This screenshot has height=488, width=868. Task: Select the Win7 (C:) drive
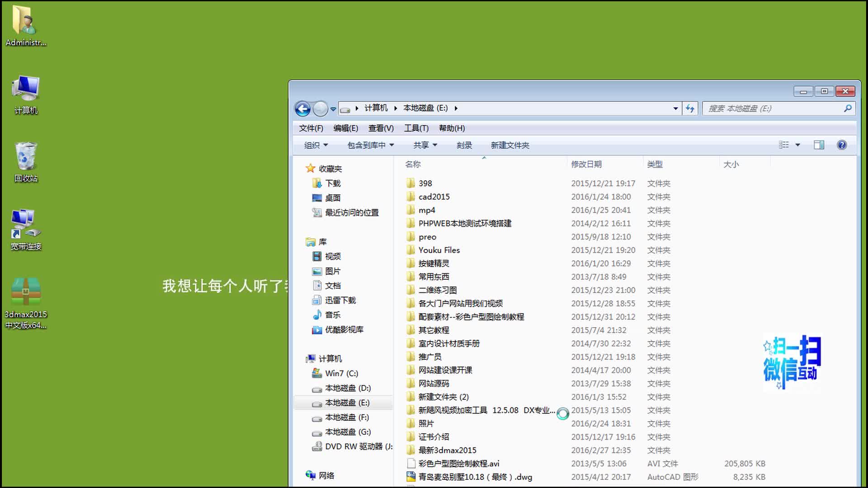[341, 374]
